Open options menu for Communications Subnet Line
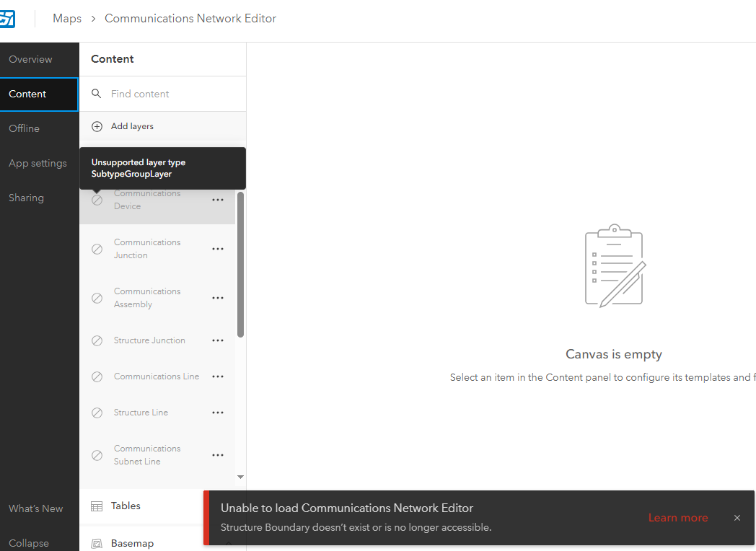This screenshot has height=551, width=756. coord(218,455)
